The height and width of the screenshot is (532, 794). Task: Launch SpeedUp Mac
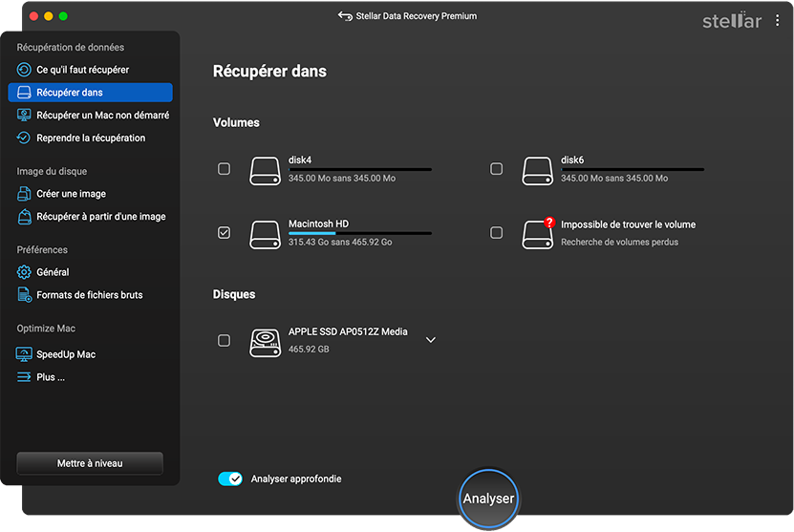90,354
